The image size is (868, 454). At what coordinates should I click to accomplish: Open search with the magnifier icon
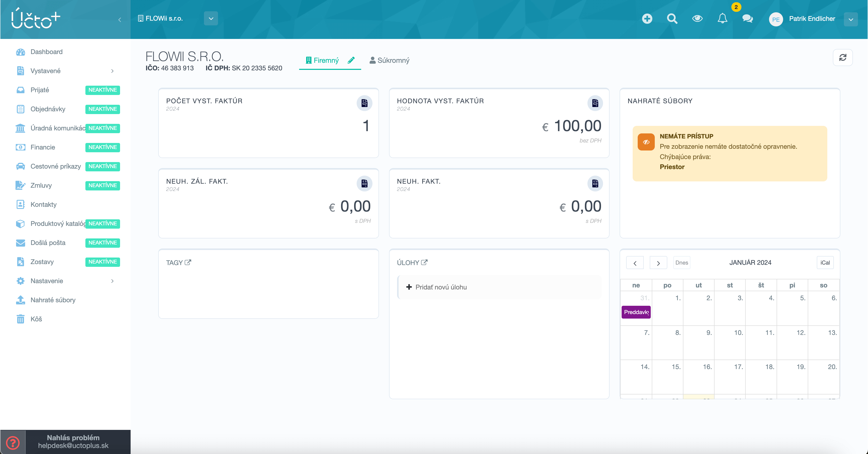coord(672,19)
